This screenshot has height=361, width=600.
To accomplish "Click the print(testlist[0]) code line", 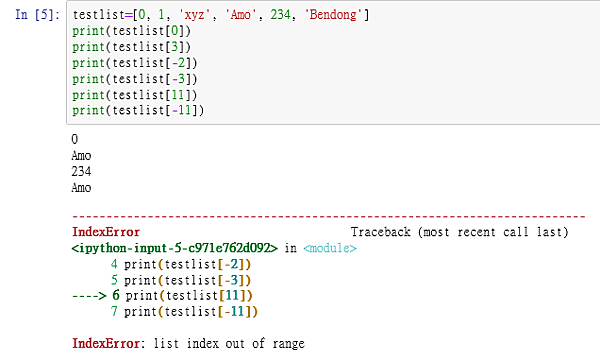I will (x=131, y=31).
